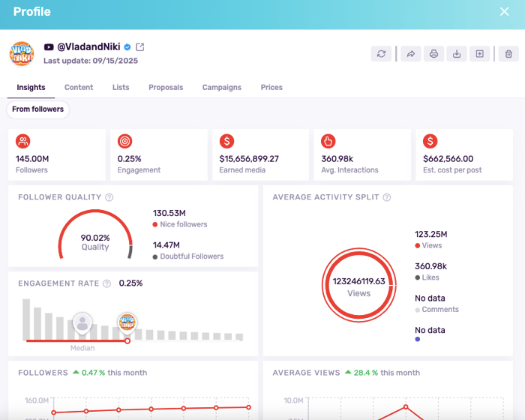The height and width of the screenshot is (420, 525).
Task: Click the From followers filter button
Action: 37,109
